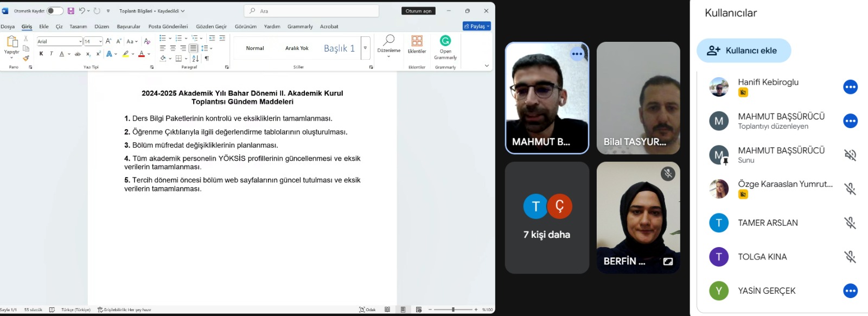
Task: Click the Kullanıcı ekle button
Action: pos(743,50)
